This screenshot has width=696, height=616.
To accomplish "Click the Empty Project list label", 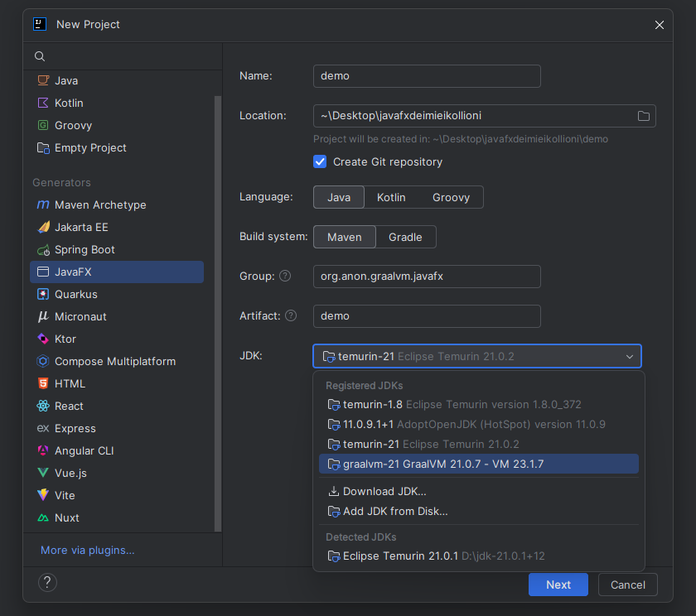I will [90, 147].
